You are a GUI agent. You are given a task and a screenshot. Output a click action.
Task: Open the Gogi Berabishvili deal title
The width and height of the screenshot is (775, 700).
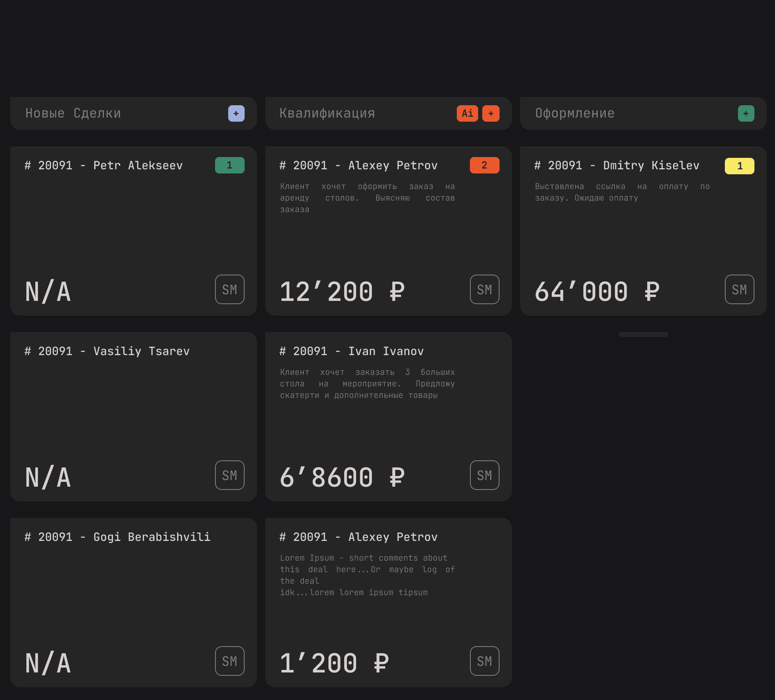tap(117, 537)
